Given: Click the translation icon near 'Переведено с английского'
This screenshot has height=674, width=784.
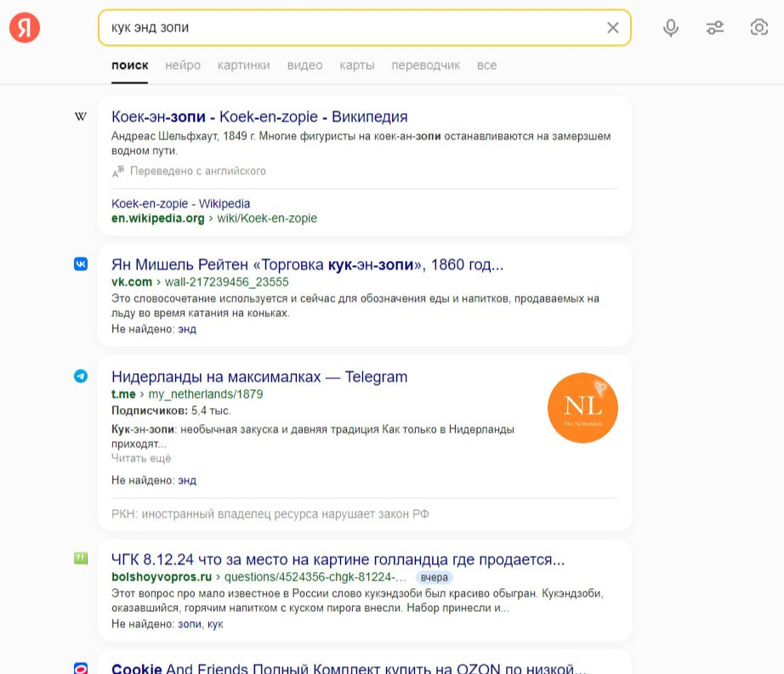Looking at the screenshot, I should tap(118, 172).
